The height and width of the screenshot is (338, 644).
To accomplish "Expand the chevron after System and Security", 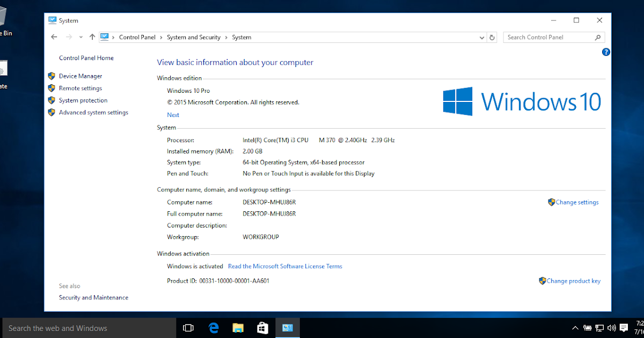I will [226, 37].
